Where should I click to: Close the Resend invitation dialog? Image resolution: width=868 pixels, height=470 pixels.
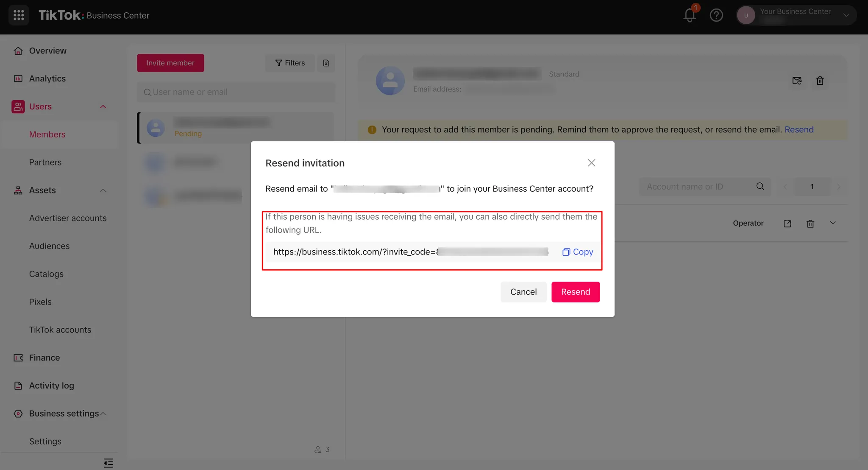point(591,163)
